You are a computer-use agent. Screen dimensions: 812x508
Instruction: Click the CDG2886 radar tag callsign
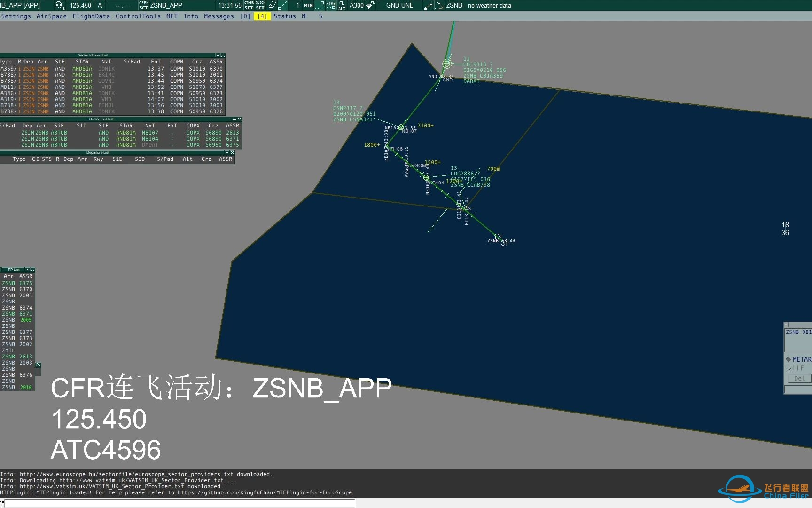[462, 174]
